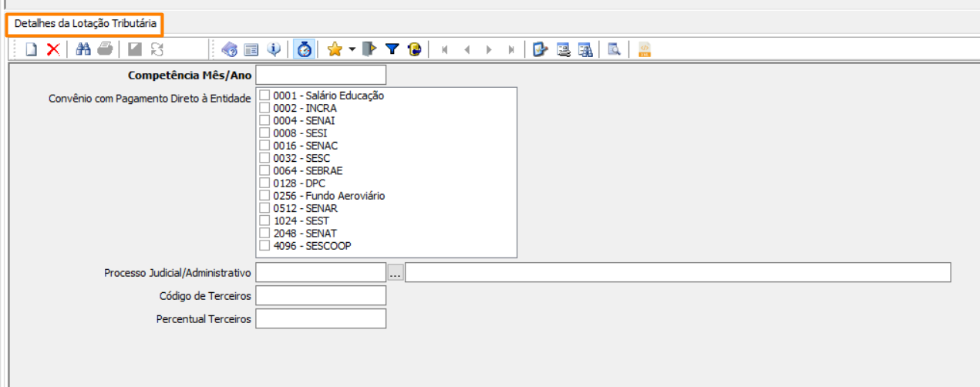The image size is (980, 387).
Task: Click the grayed-out square save icon
Action: pyautogui.click(x=135, y=49)
